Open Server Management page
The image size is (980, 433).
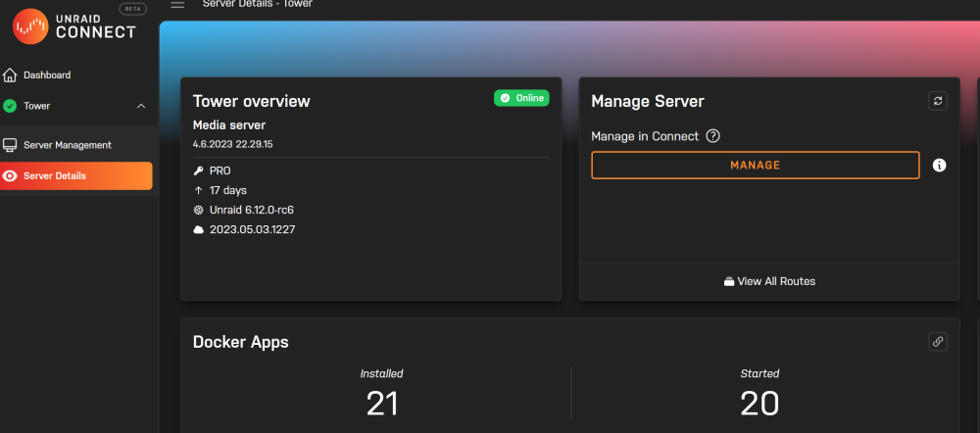pyautogui.click(x=68, y=145)
